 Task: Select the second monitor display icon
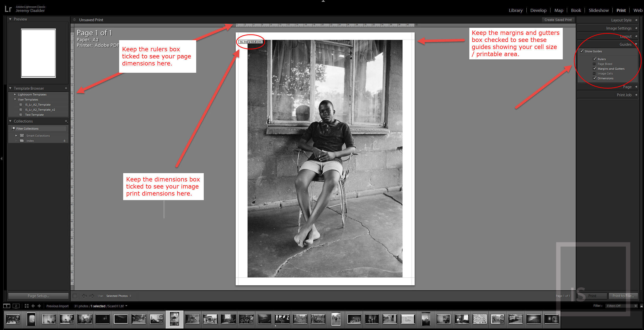[x=16, y=306]
